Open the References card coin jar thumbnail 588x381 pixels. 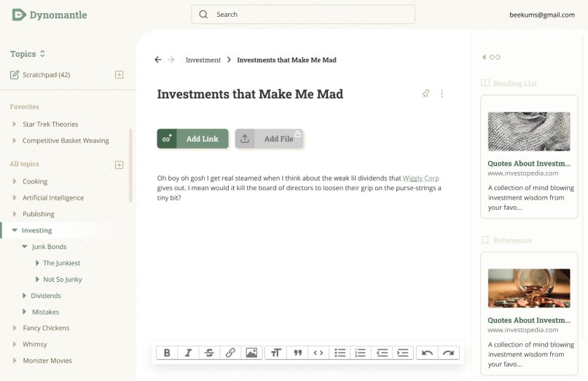(x=529, y=288)
